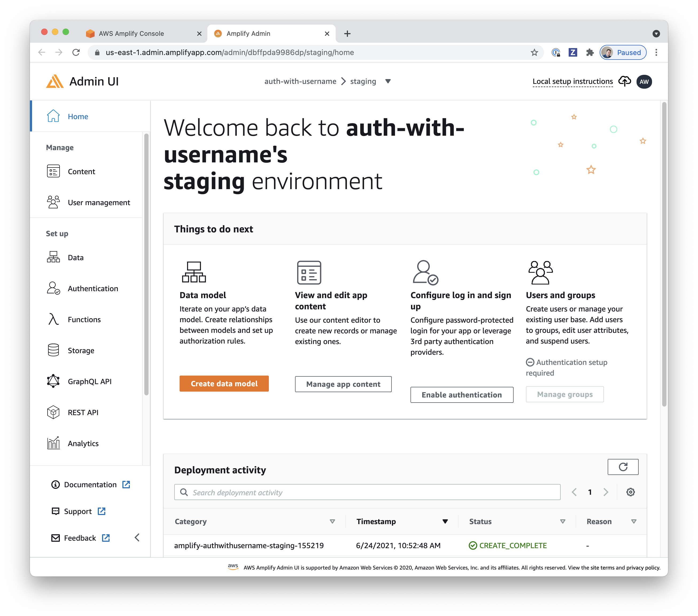Click the browser address bar URL
This screenshot has width=698, height=616.
point(230,52)
